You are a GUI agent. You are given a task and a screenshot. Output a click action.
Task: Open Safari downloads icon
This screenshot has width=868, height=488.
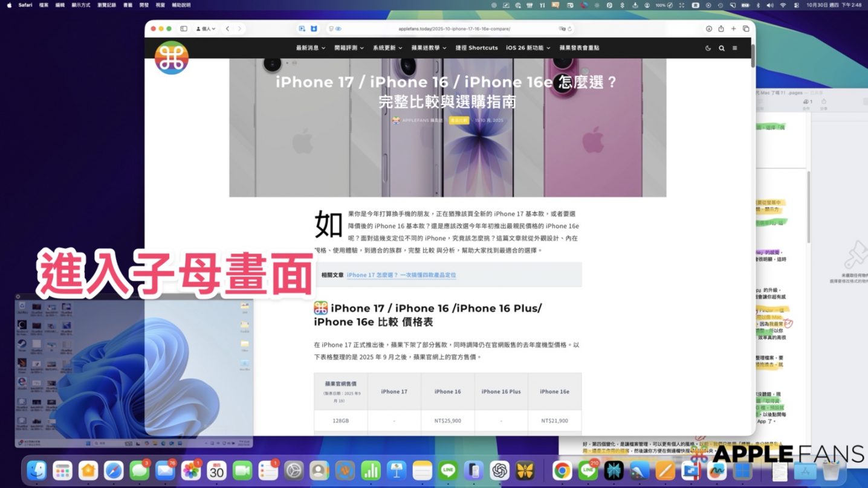tap(709, 28)
